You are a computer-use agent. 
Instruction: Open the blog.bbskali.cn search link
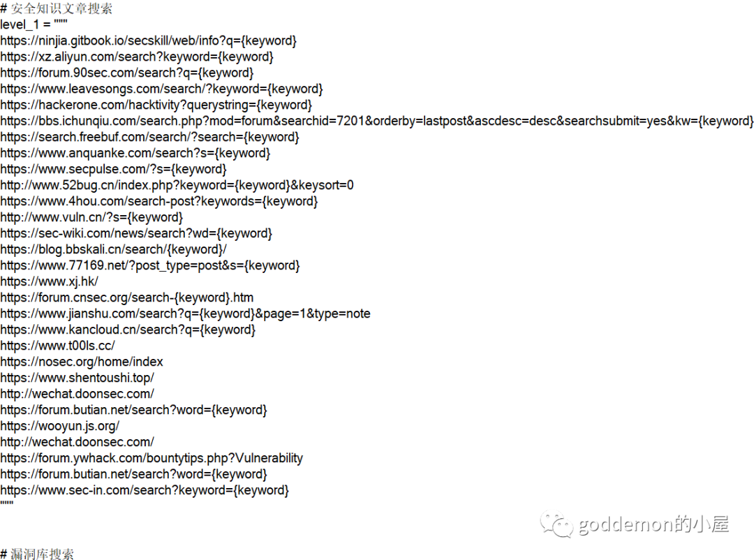coord(113,250)
